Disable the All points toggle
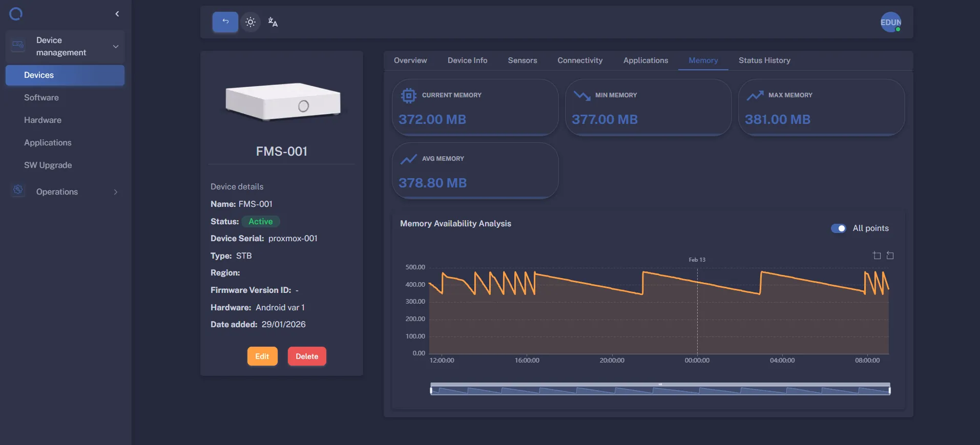980x445 pixels. (838, 228)
